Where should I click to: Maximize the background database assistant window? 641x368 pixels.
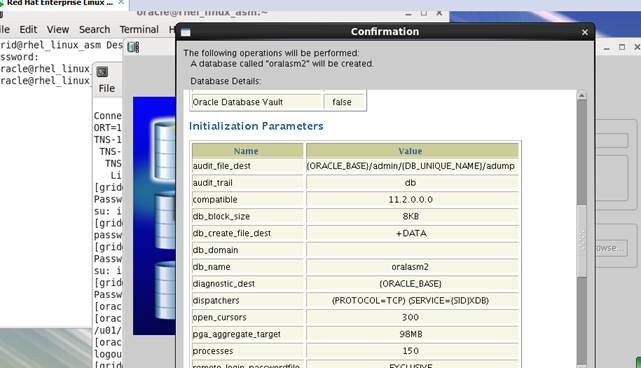pyautogui.click(x=622, y=47)
